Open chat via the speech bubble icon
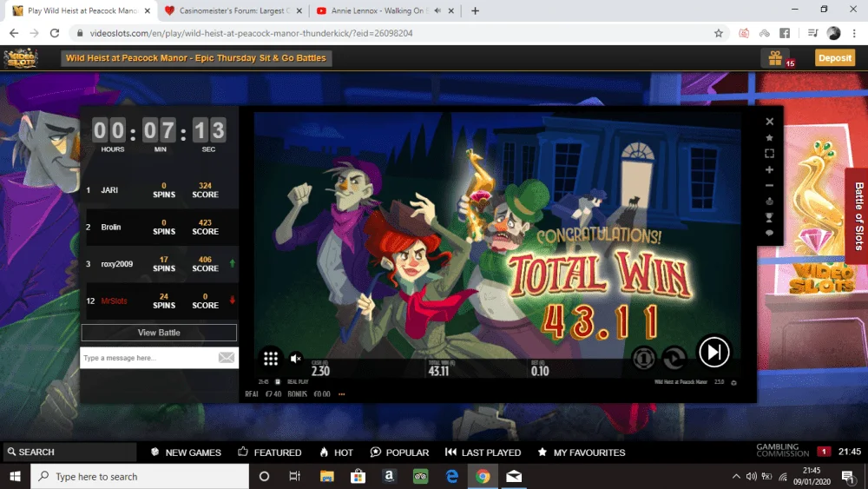The height and width of the screenshot is (489, 868). coord(769,233)
